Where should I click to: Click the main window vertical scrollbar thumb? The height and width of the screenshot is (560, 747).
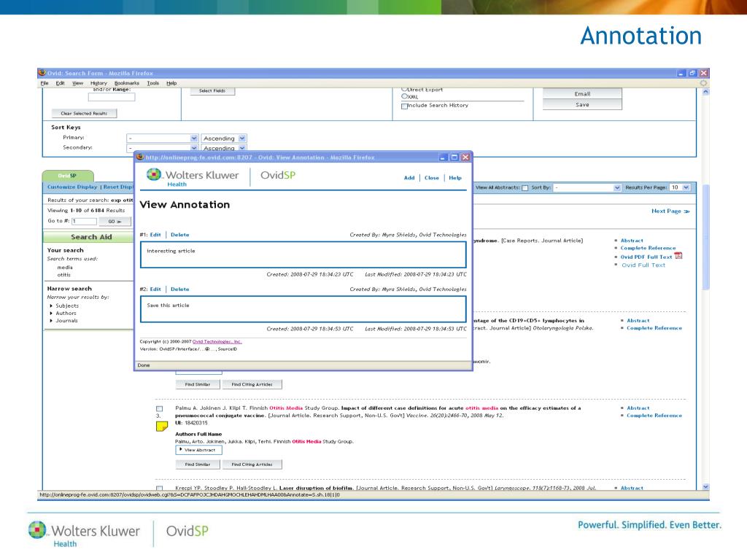706,237
